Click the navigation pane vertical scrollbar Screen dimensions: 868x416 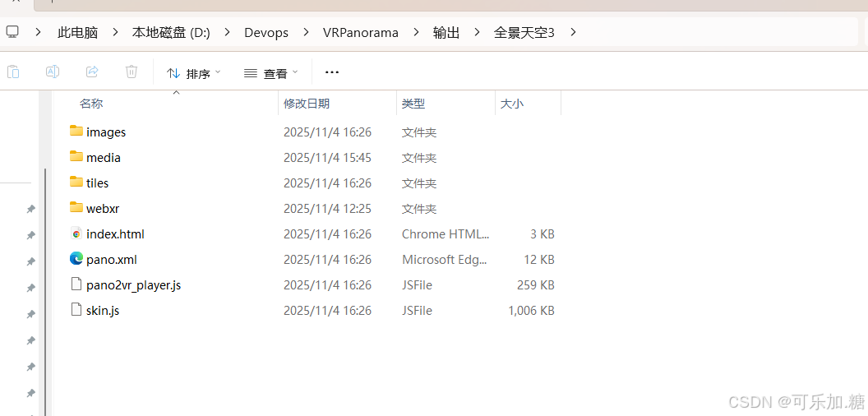[x=45, y=292]
